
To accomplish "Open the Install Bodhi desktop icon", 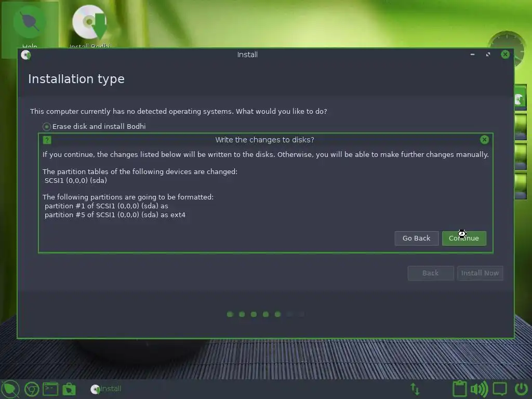I will coord(89,25).
